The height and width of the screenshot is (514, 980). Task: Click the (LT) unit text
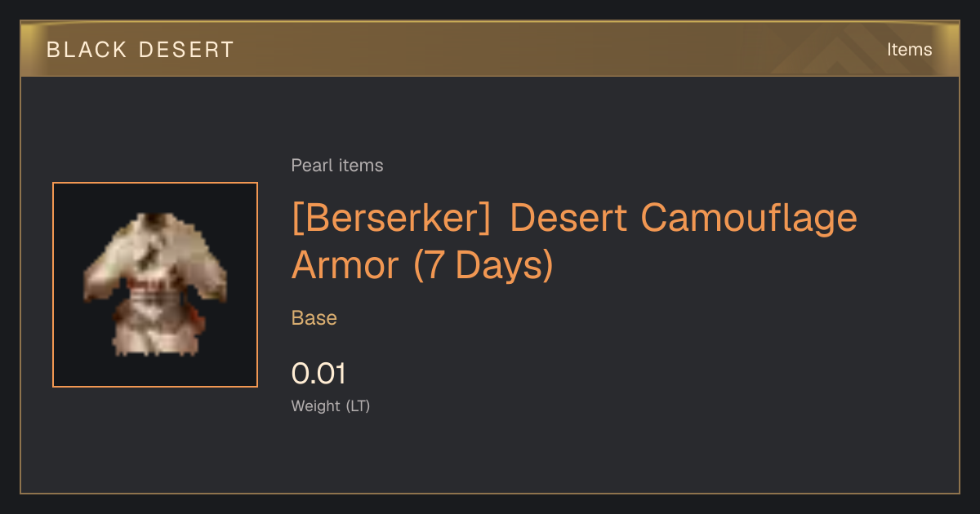(x=359, y=405)
